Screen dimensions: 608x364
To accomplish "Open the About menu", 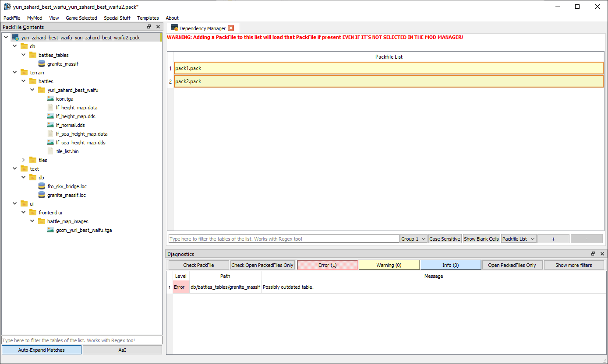I will tap(172, 18).
